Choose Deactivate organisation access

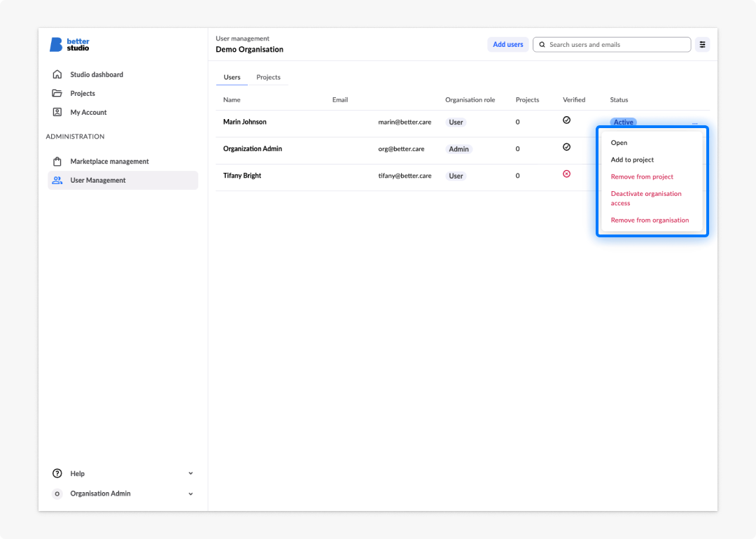(646, 198)
